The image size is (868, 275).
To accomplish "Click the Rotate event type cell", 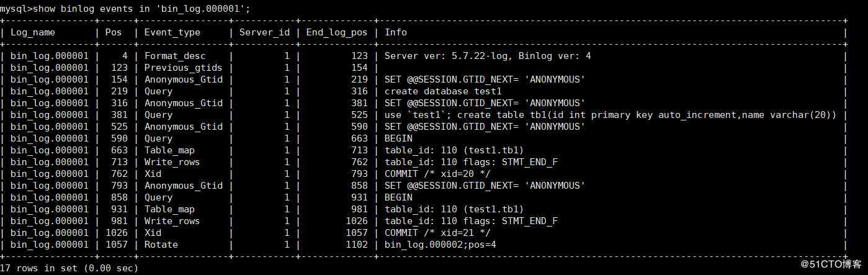I will pyautogui.click(x=161, y=245).
